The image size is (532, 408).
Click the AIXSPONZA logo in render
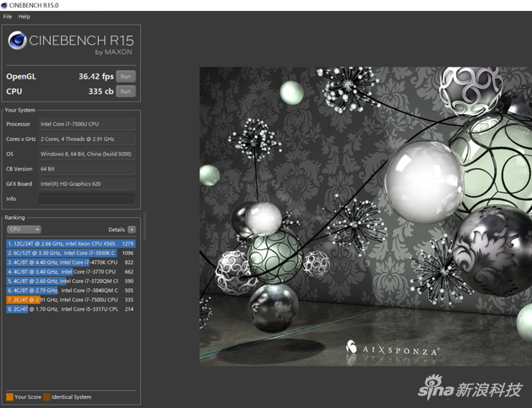pos(393,349)
